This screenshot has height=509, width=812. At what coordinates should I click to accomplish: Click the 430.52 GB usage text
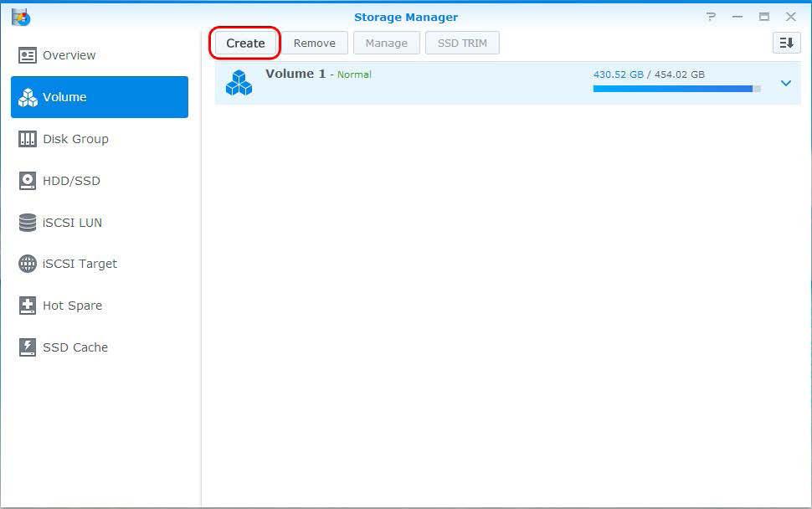point(619,75)
